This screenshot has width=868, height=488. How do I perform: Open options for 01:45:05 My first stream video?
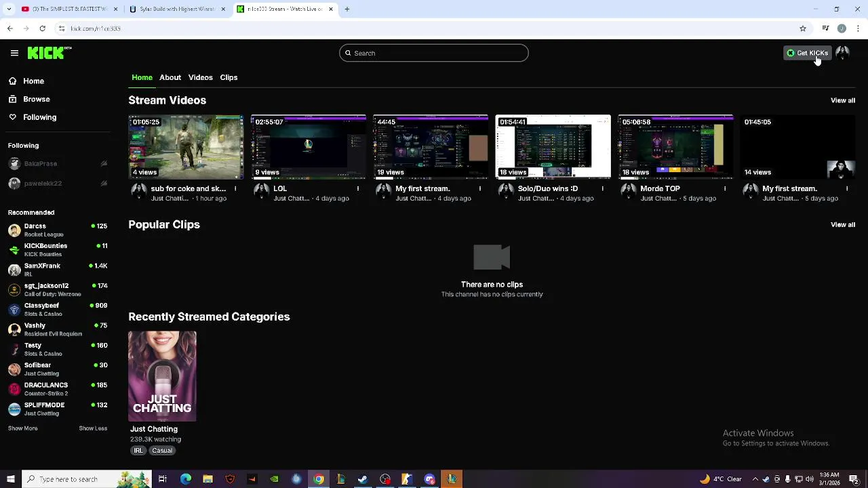click(x=847, y=188)
